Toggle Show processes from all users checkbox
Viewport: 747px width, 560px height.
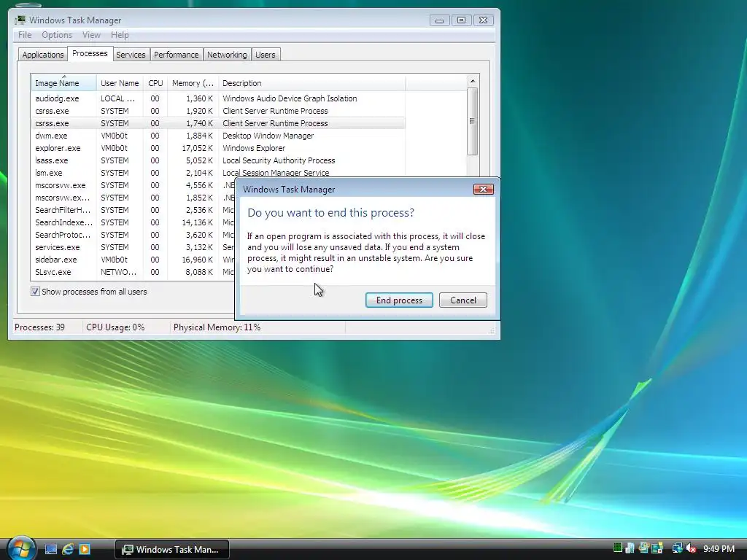click(35, 292)
